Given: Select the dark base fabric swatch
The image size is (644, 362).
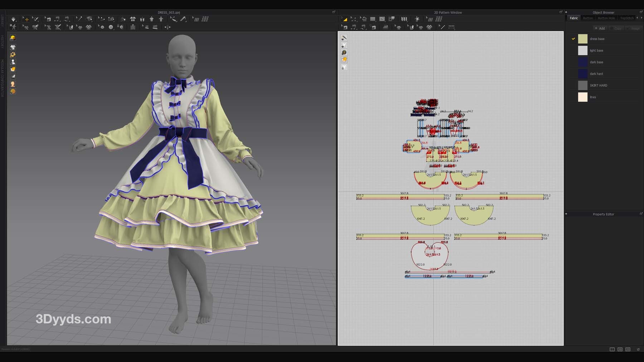Looking at the screenshot, I should click(582, 62).
